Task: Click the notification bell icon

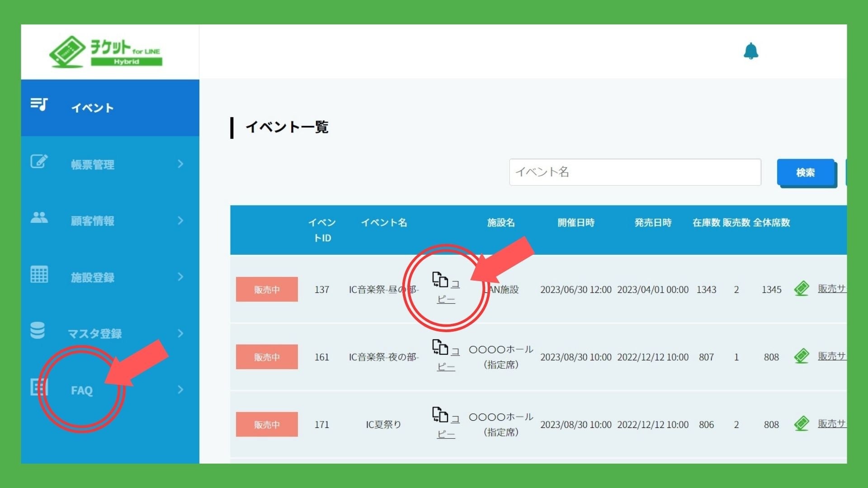Action: click(750, 51)
